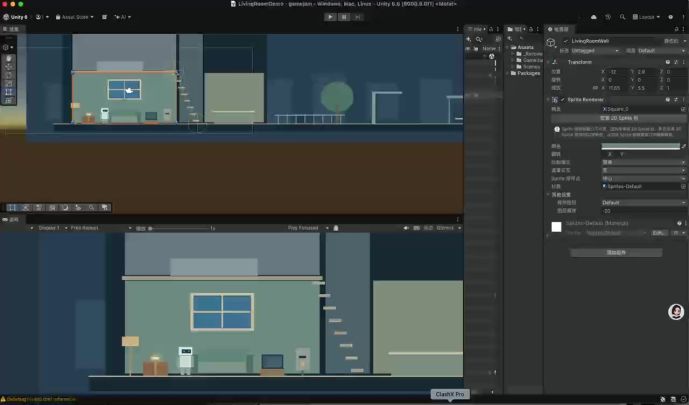Open the AI dropdown in toolbar
The image size is (689, 405).
click(x=123, y=17)
